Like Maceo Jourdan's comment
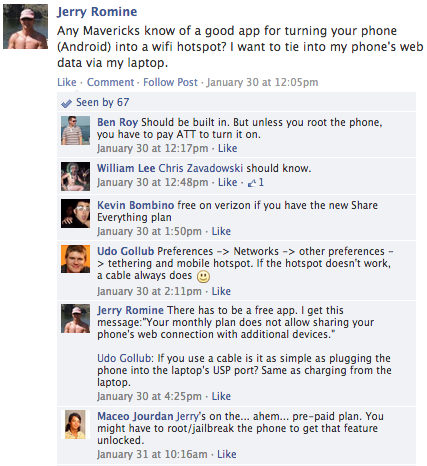Screen dimensions: 427x466 coord(227,454)
